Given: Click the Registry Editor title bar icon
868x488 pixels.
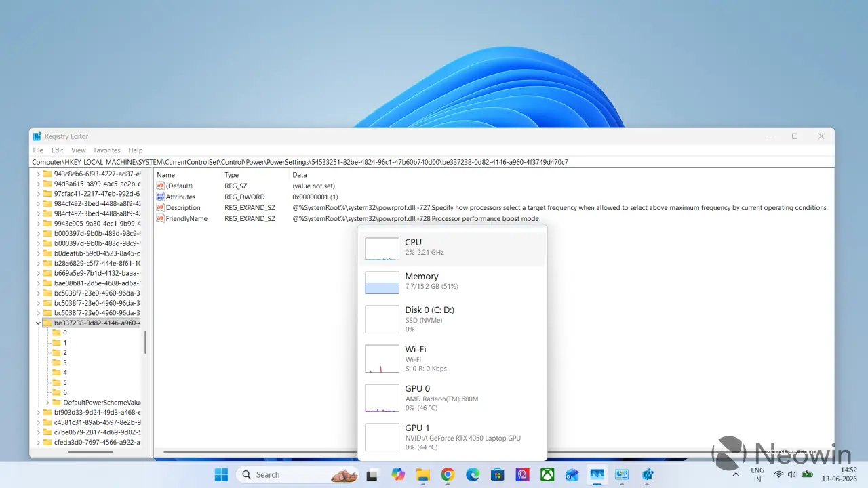Looking at the screenshot, I should coord(37,136).
